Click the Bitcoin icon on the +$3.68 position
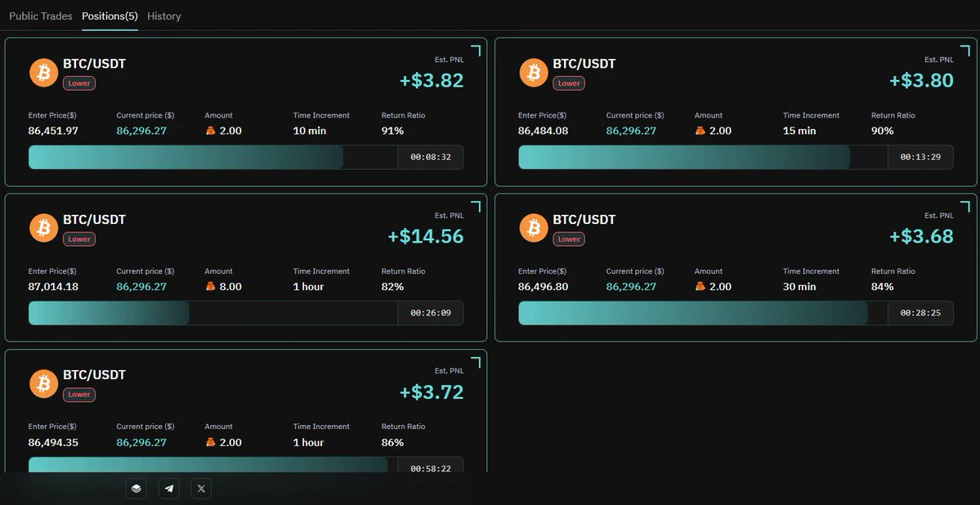980x505 pixels. point(534,229)
